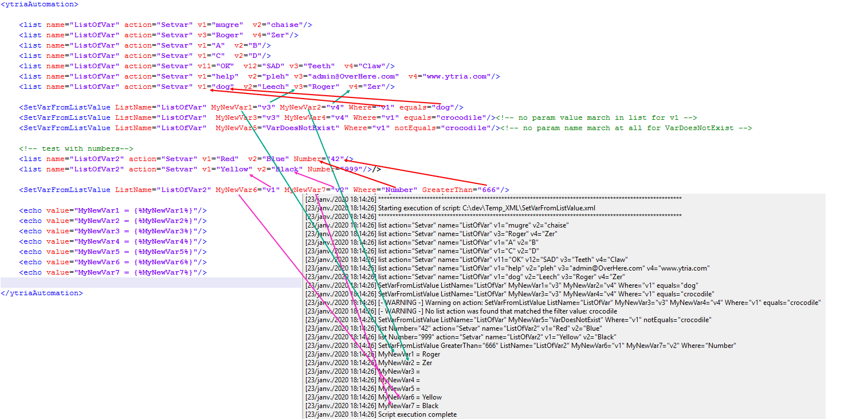Click the highlighted empty line in the editor

point(149,283)
